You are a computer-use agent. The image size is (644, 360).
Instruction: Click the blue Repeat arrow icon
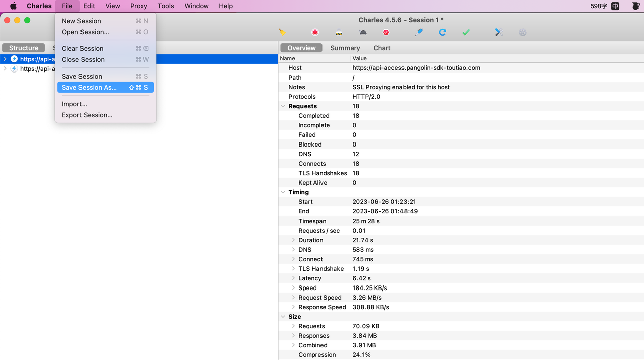tap(442, 32)
